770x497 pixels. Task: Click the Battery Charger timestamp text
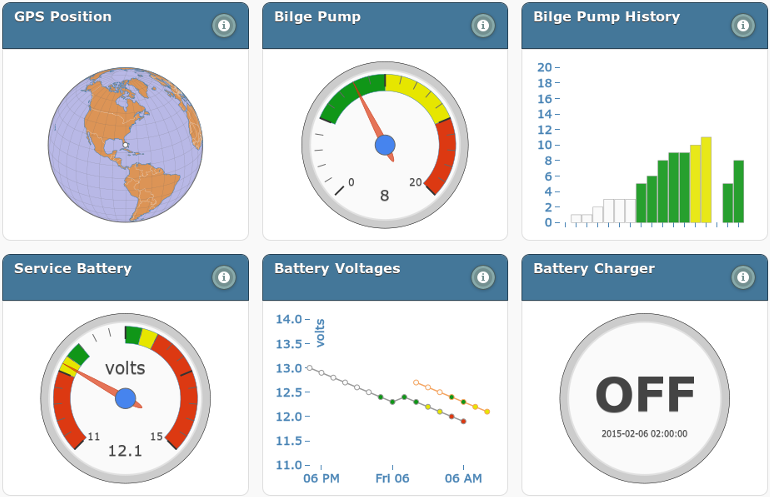pos(644,434)
